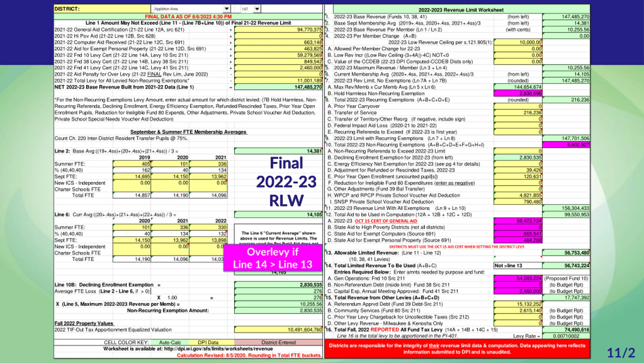Select Line 10 Non-Recurring Exemptions total 8,602,927
The height and width of the screenshot is (363, 644).
(x=566, y=145)
